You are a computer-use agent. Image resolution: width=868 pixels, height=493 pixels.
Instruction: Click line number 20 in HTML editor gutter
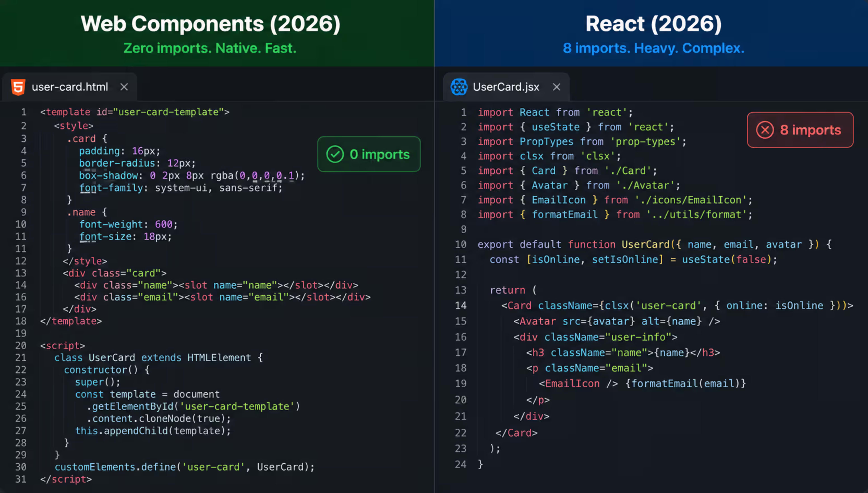click(21, 345)
